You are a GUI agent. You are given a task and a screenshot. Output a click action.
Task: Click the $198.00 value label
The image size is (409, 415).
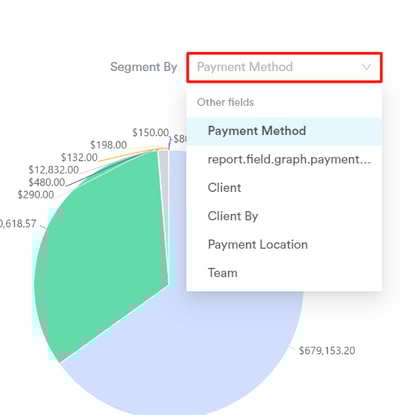pos(109,145)
